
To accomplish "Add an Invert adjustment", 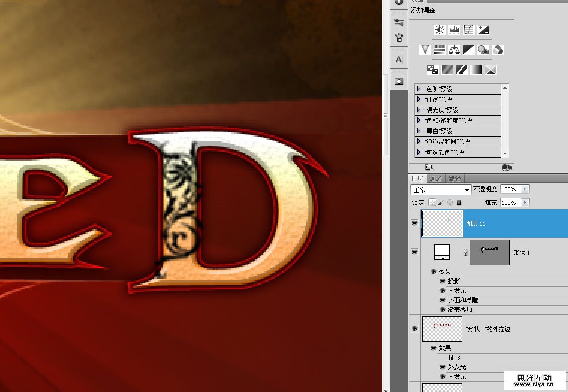I will click(433, 70).
